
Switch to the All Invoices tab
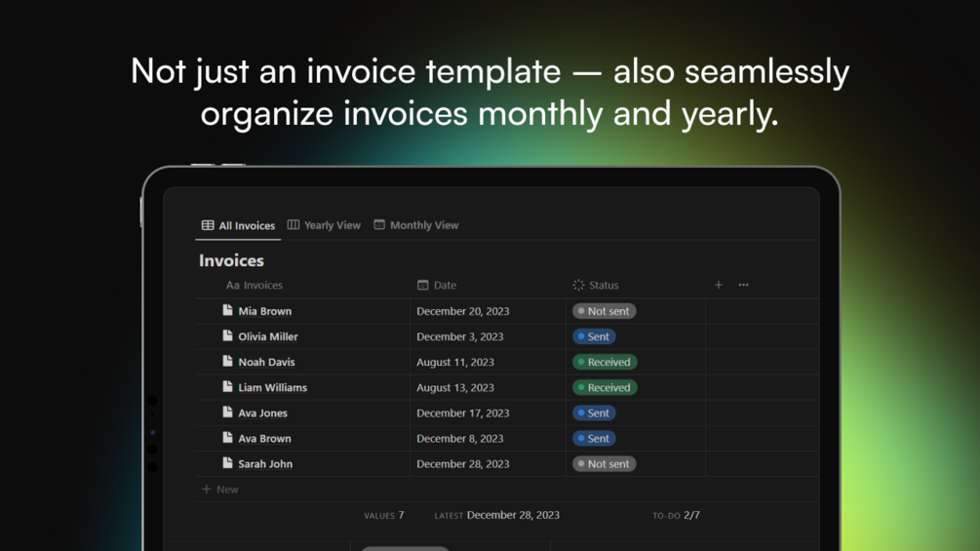click(x=238, y=225)
